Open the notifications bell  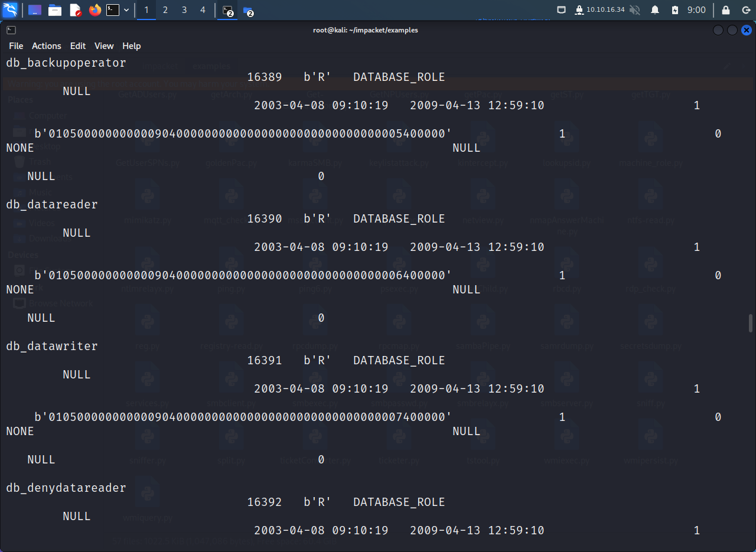click(x=655, y=10)
